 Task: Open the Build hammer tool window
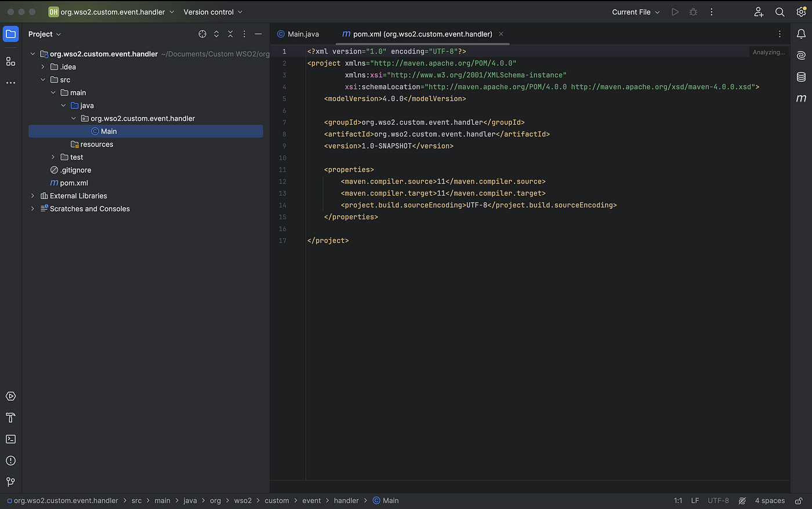[10, 418]
